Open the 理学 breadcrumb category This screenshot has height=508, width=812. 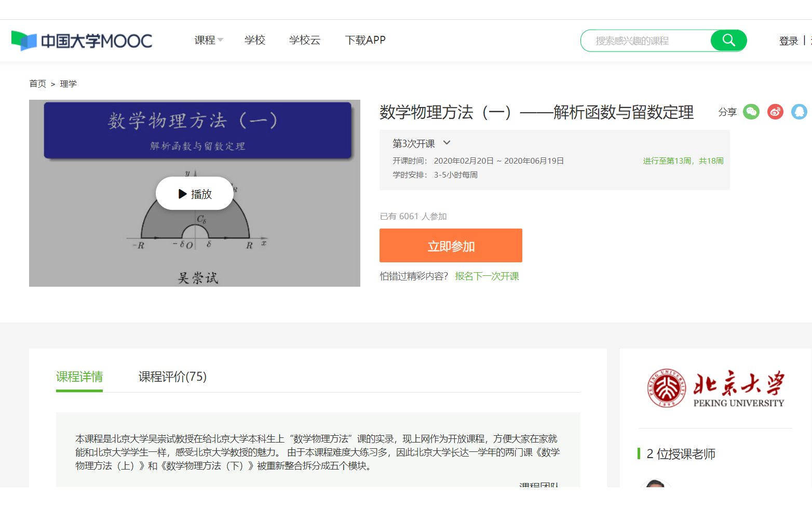pyautogui.click(x=68, y=84)
